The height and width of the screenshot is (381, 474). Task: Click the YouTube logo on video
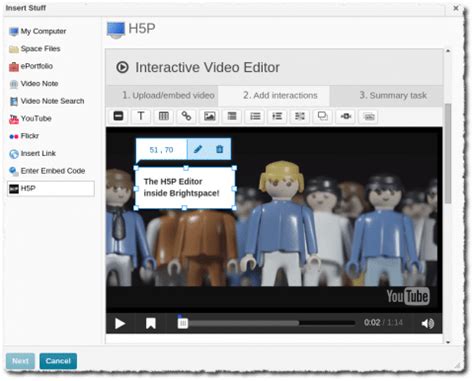coord(408,296)
